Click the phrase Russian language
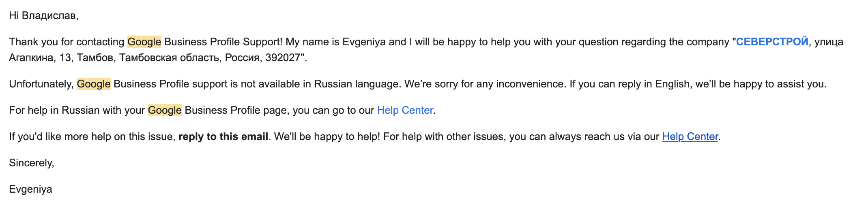The height and width of the screenshot is (204, 868). pyautogui.click(x=357, y=84)
